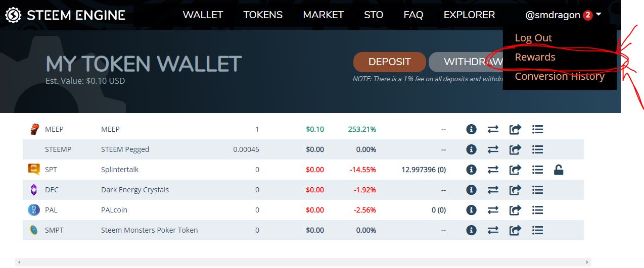Click the 'PALcoin' token name
Image resolution: width=644 pixels, height=268 pixels.
click(x=114, y=210)
